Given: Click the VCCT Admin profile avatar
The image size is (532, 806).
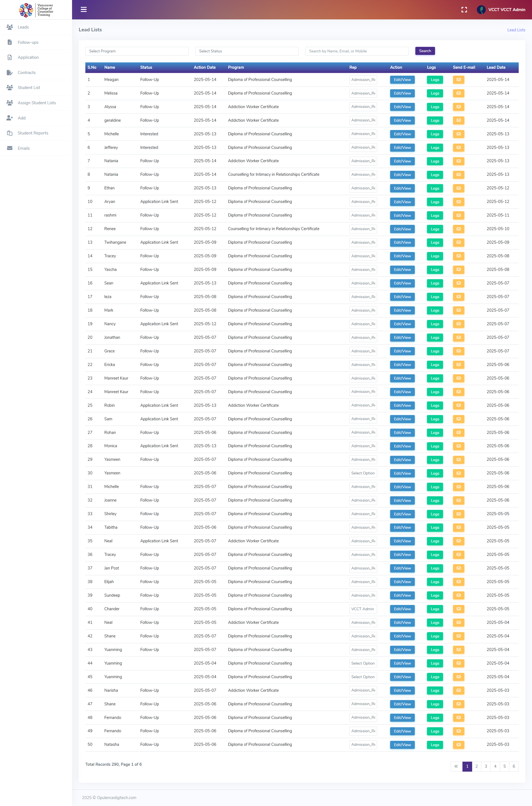Looking at the screenshot, I should pyautogui.click(x=481, y=9).
